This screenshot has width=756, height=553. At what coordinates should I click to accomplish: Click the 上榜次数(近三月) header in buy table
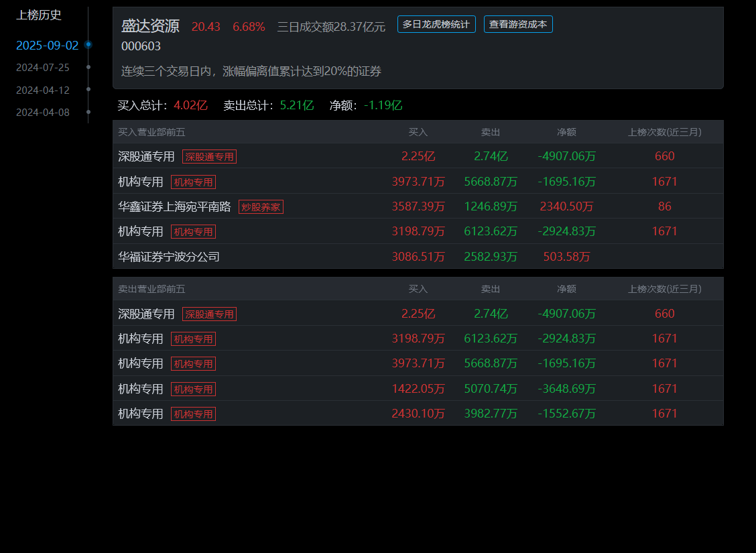664,132
